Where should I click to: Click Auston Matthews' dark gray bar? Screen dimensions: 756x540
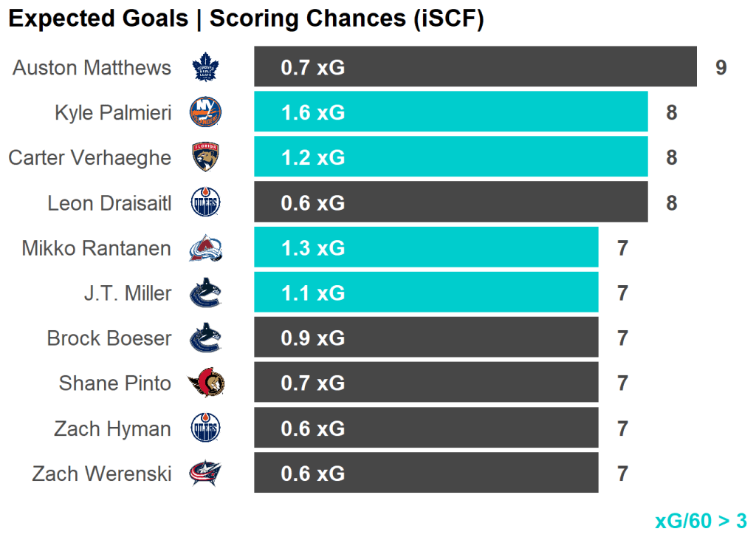point(475,67)
